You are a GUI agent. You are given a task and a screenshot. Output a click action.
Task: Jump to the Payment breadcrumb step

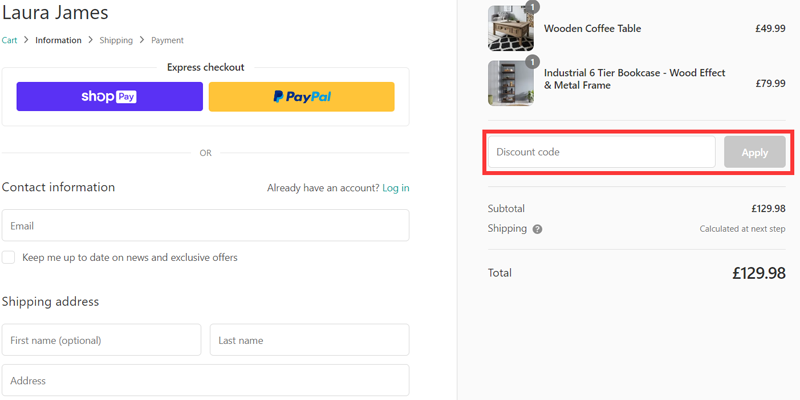pyautogui.click(x=167, y=40)
